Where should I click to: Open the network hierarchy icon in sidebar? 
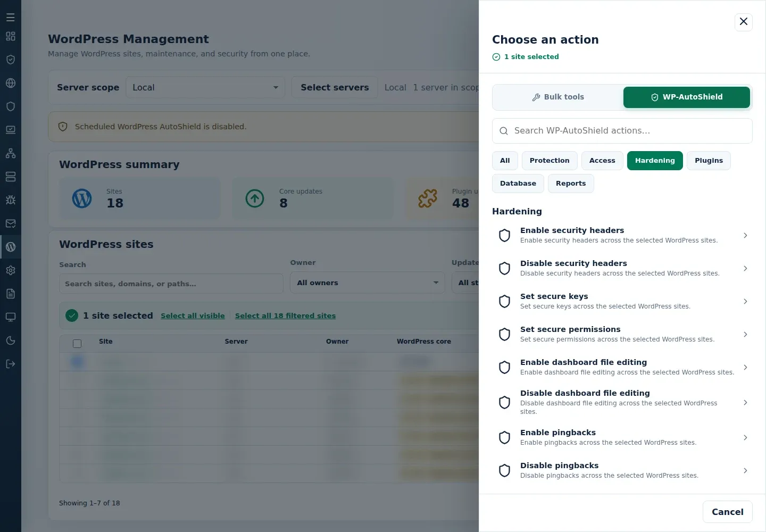point(11,153)
